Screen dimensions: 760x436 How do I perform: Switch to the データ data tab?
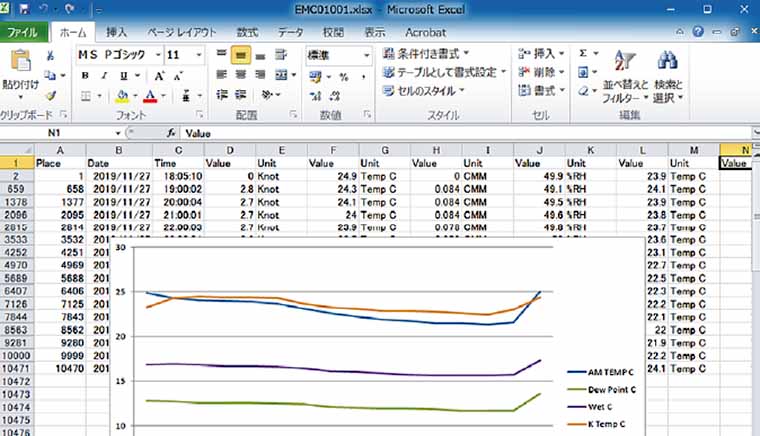click(290, 32)
